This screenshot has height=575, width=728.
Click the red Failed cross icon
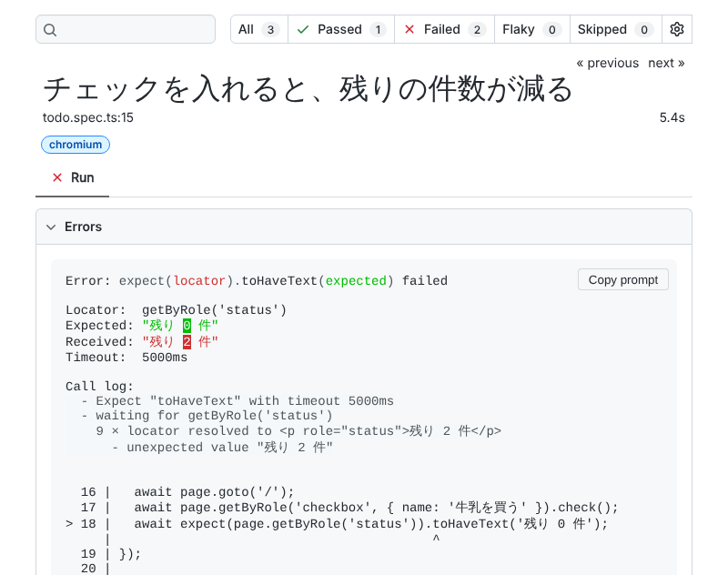coord(409,30)
